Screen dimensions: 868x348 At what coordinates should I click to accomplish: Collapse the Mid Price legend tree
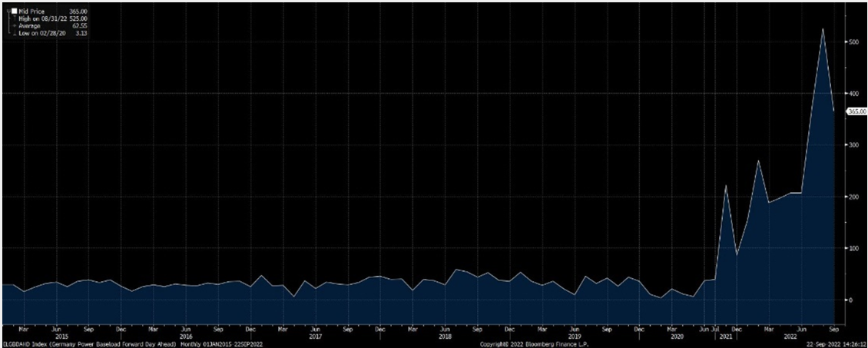point(8,11)
